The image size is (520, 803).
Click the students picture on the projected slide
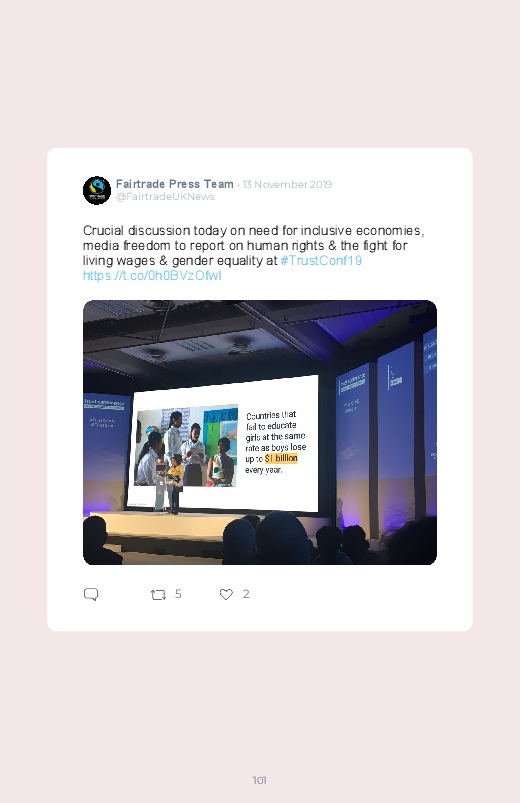tap(186, 446)
